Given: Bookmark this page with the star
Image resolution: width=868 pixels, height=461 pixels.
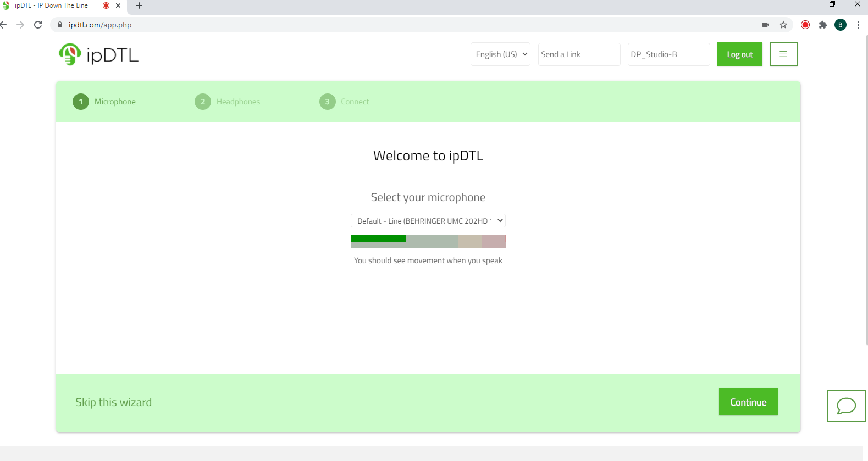Looking at the screenshot, I should (783, 25).
